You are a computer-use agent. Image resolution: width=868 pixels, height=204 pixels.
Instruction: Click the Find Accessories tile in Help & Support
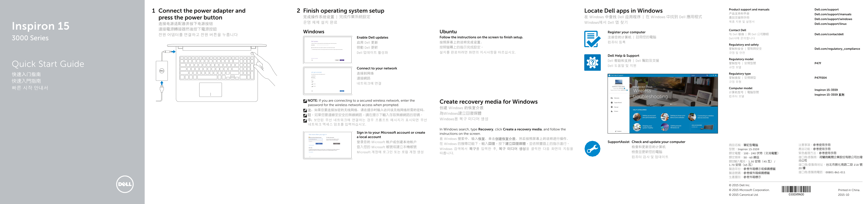point(703,127)
